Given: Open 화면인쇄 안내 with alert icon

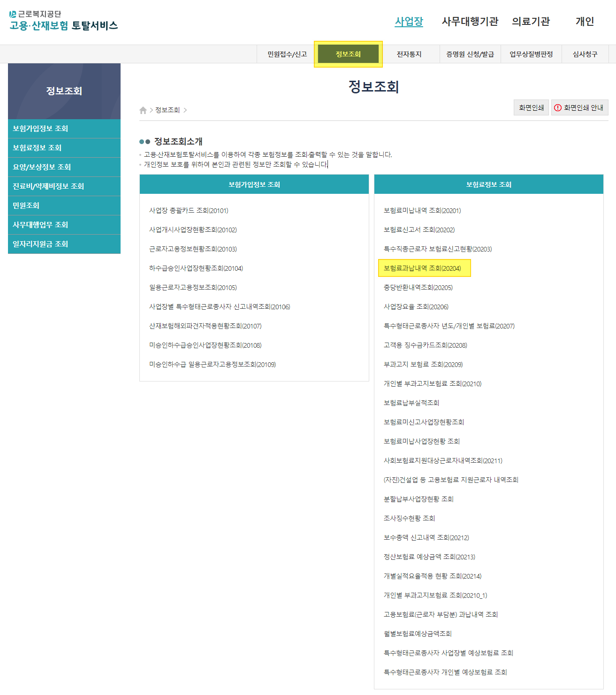Looking at the screenshot, I should [x=579, y=108].
